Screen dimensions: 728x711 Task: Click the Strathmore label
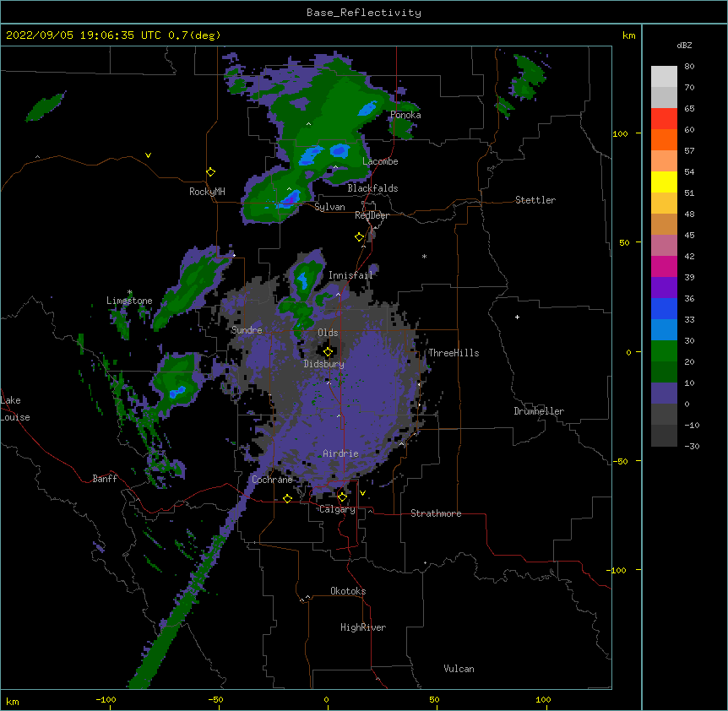[436, 513]
